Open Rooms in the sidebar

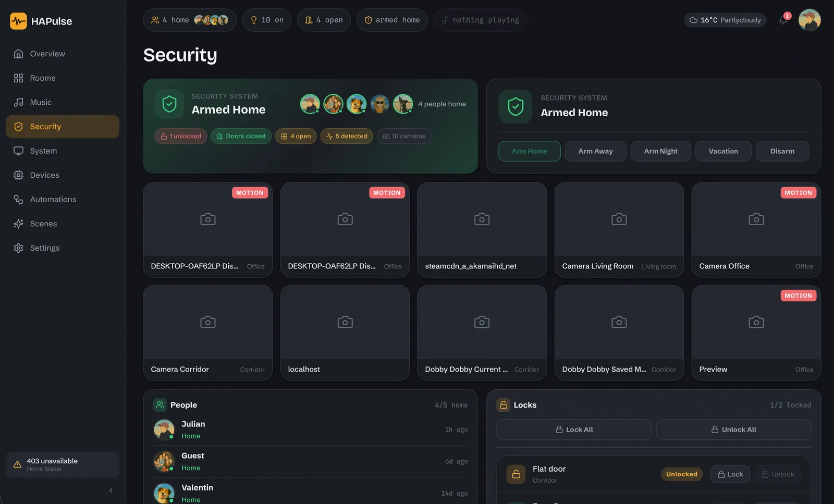pyautogui.click(x=63, y=78)
